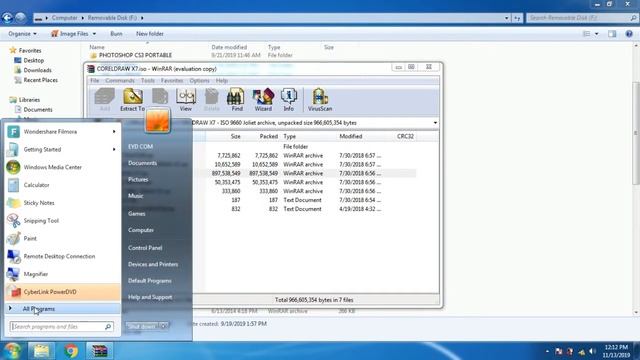Open the WinRAR archive path dropdown

pyautogui.click(x=435, y=123)
